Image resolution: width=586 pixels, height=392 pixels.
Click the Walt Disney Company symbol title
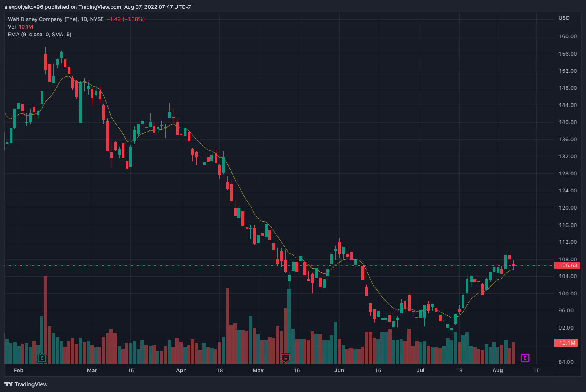click(x=56, y=19)
